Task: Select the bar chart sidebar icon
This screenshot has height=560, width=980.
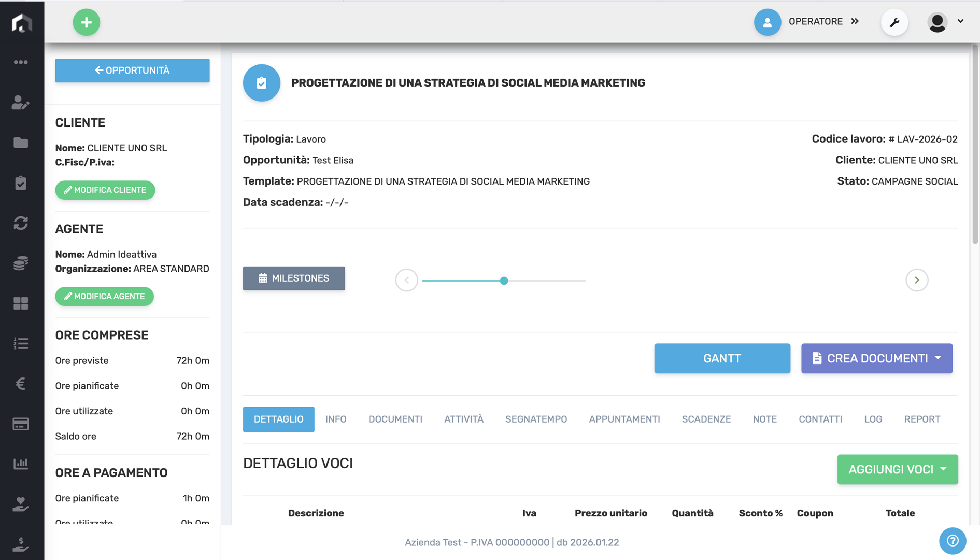Action: (x=21, y=464)
